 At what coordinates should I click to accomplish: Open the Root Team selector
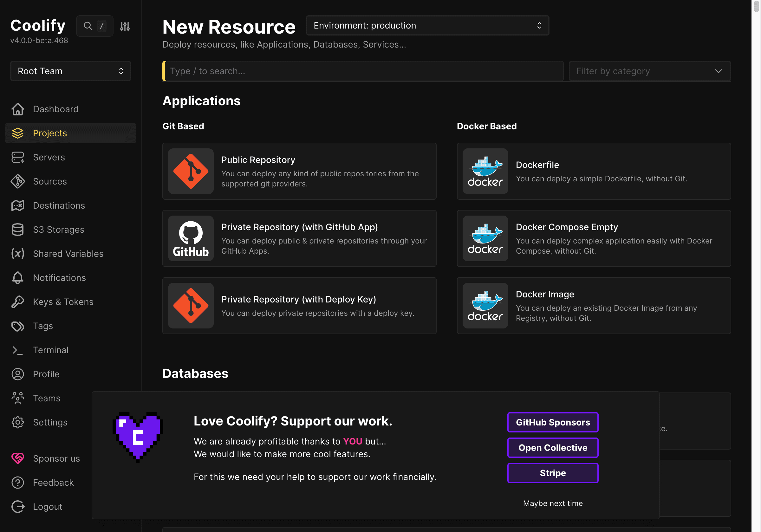(70, 71)
